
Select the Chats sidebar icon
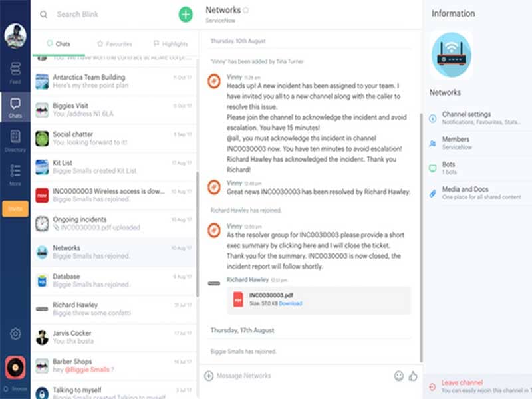pos(15,108)
